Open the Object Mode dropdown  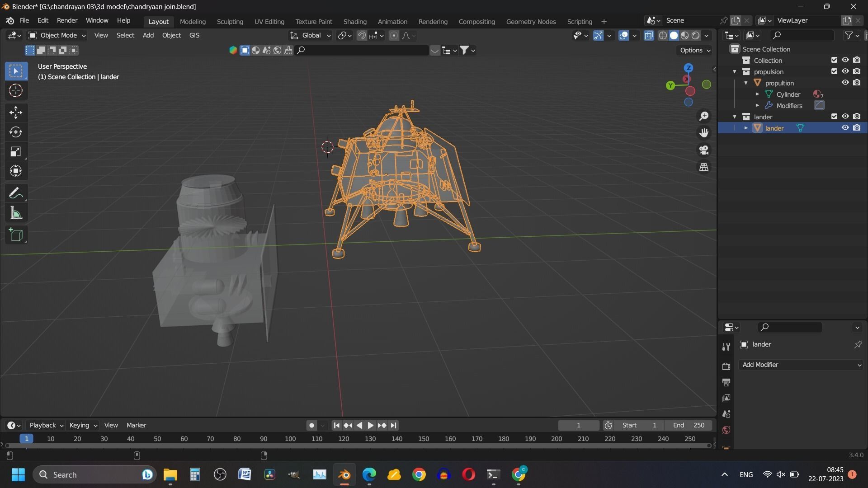57,35
